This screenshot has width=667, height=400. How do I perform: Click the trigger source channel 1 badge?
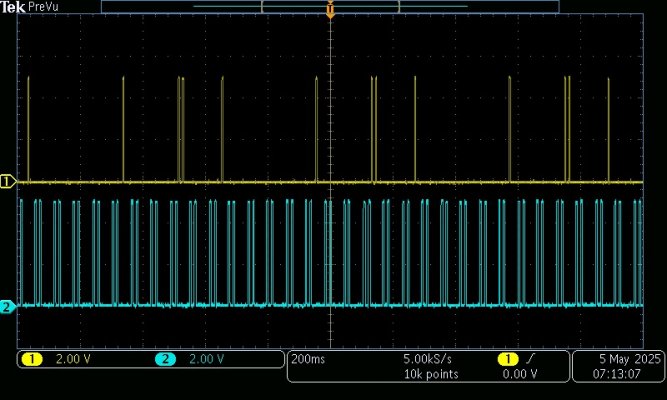[507, 360]
